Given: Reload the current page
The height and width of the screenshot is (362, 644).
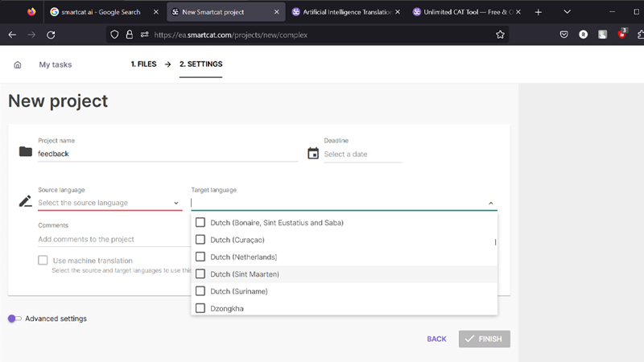Looking at the screenshot, I should (x=51, y=35).
